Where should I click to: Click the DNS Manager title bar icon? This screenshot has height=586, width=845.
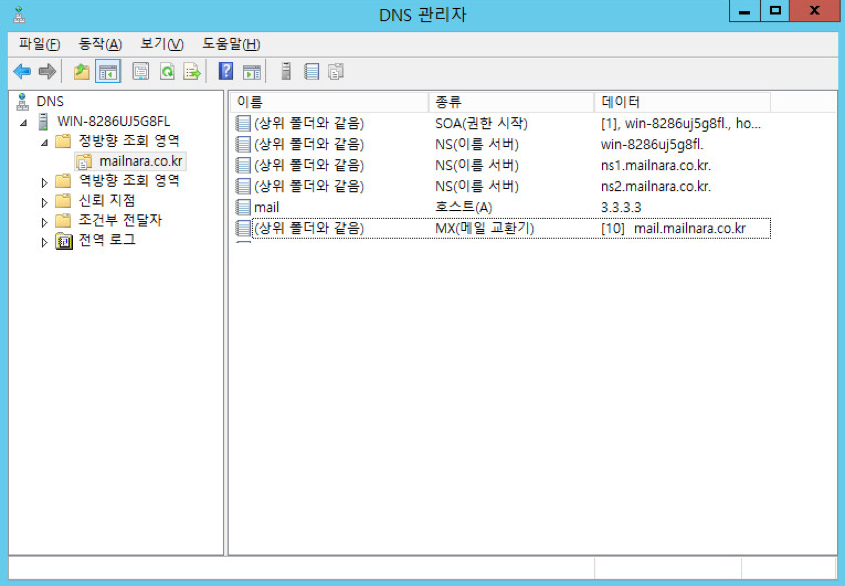(x=19, y=15)
